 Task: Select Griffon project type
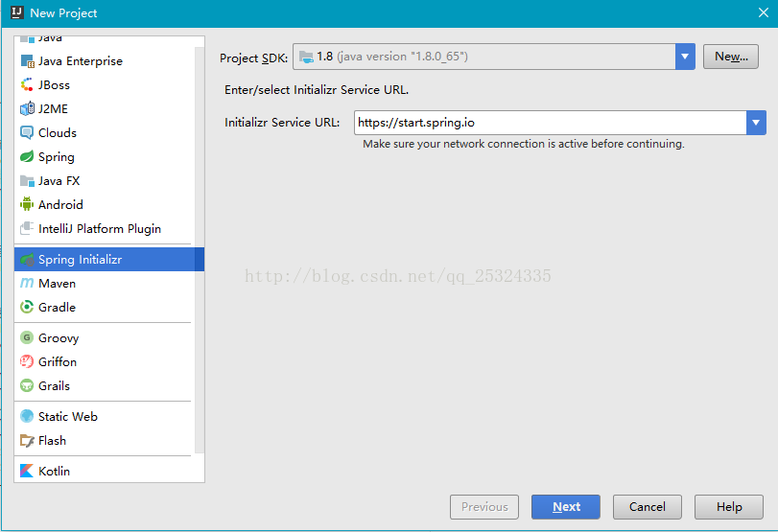point(105,361)
